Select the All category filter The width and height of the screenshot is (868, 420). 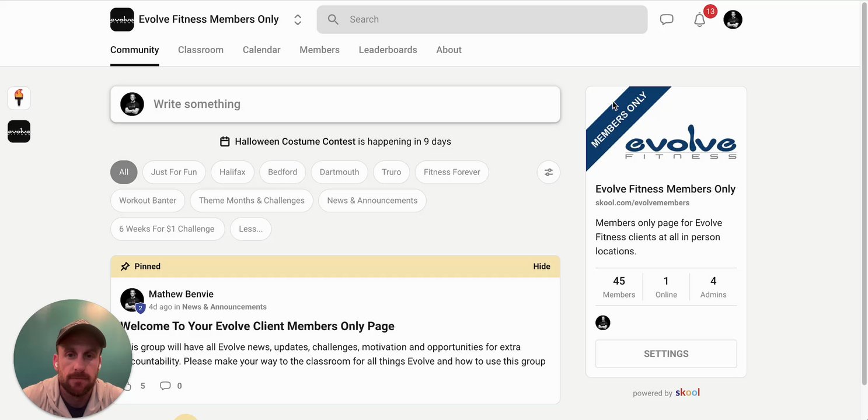124,172
